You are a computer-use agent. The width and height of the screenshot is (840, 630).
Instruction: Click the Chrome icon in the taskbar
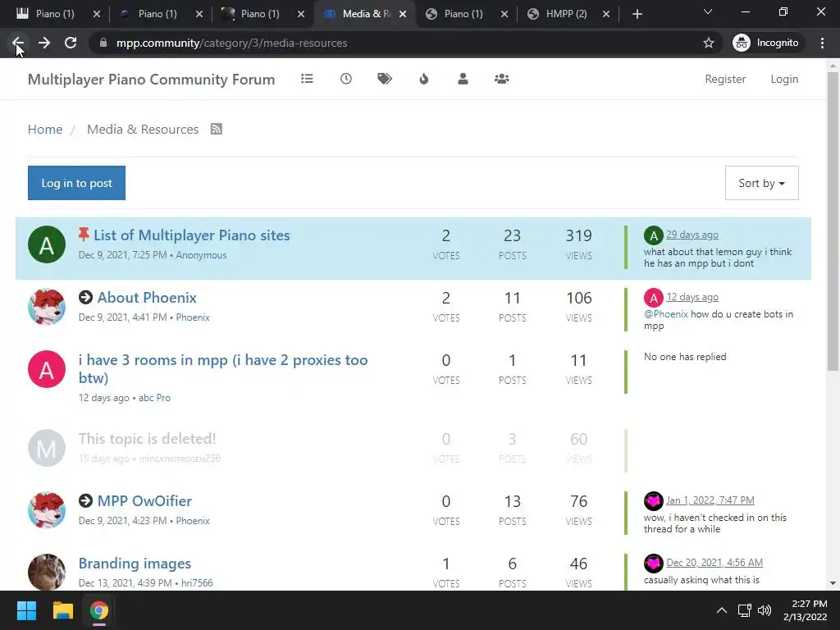pos(99,610)
